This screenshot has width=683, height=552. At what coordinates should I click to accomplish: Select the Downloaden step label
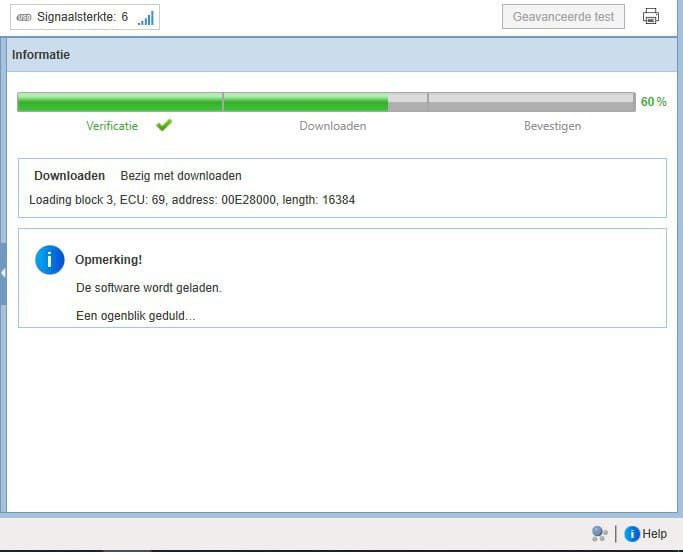tap(333, 126)
